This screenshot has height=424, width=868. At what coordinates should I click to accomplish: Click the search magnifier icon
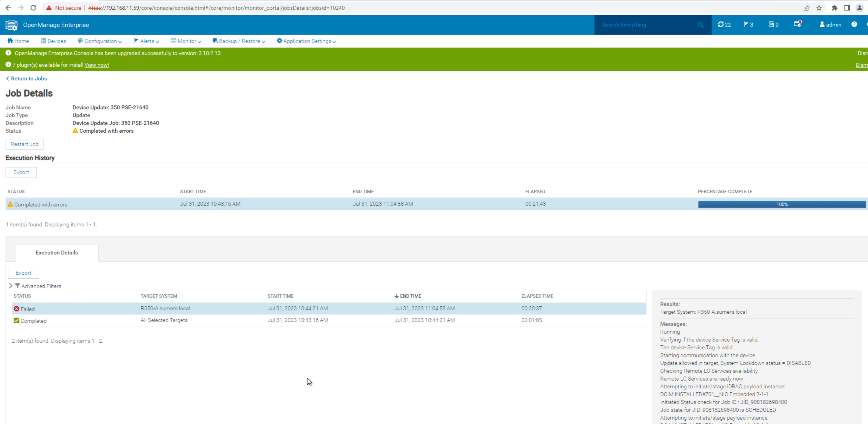pos(701,25)
